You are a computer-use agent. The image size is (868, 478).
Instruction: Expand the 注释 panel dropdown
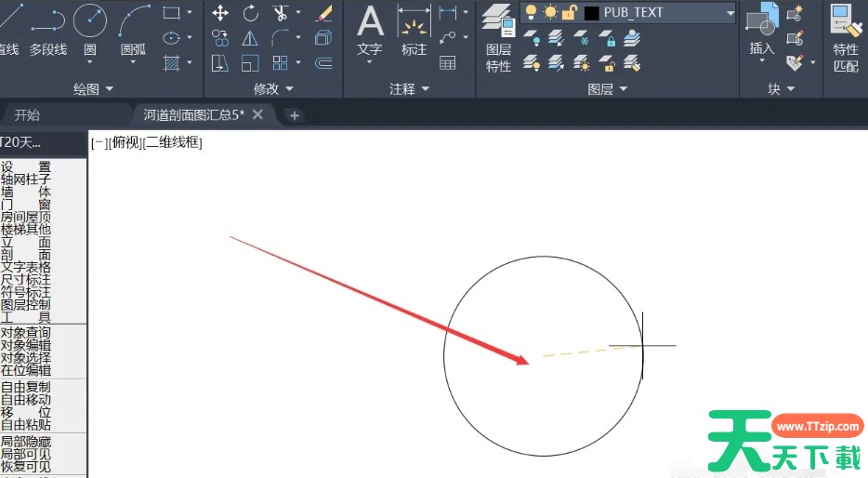(x=425, y=88)
